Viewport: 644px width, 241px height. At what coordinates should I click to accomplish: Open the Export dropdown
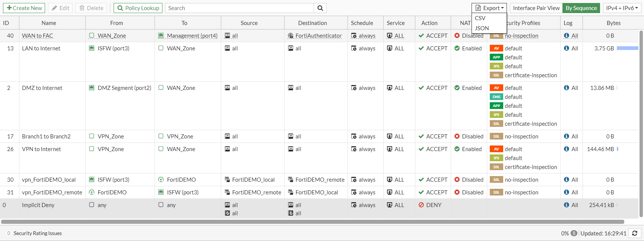click(489, 8)
